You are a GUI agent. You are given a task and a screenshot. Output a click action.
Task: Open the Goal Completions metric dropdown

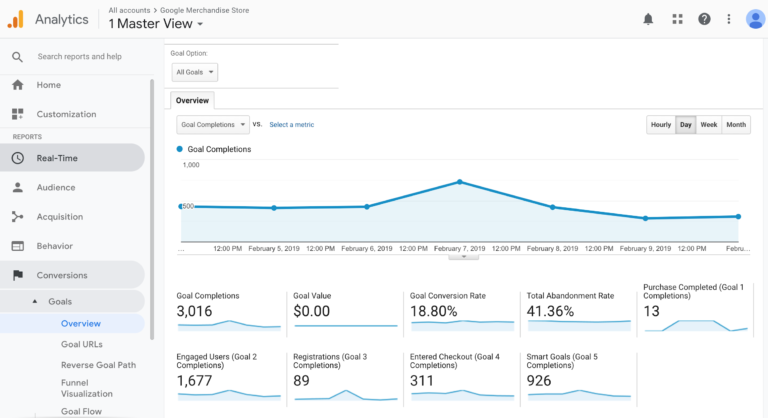coord(213,125)
